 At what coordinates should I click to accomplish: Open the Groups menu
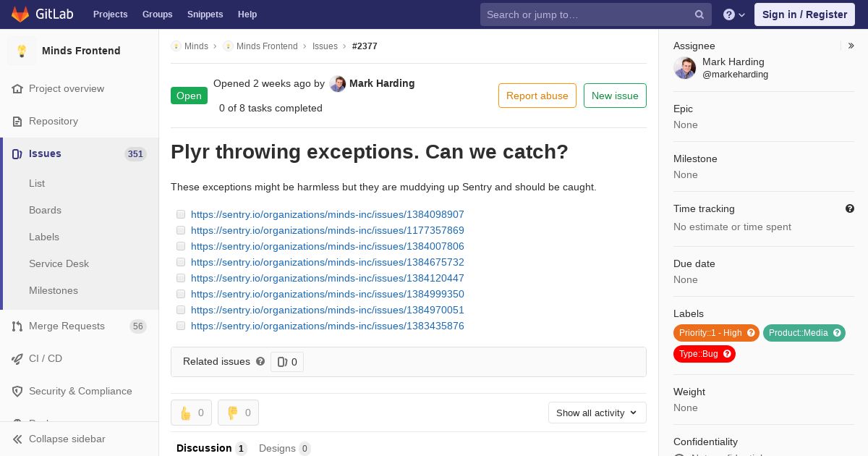(x=157, y=14)
